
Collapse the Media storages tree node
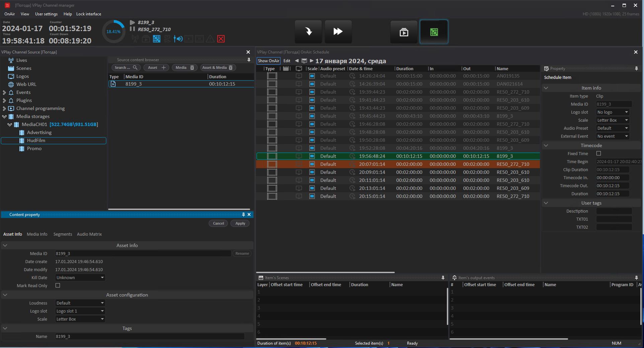click(4, 116)
